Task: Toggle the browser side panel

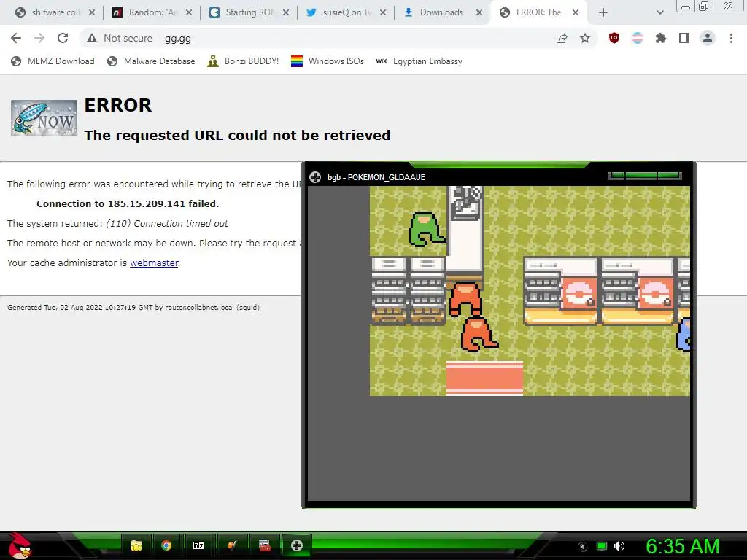Action: 684,38
